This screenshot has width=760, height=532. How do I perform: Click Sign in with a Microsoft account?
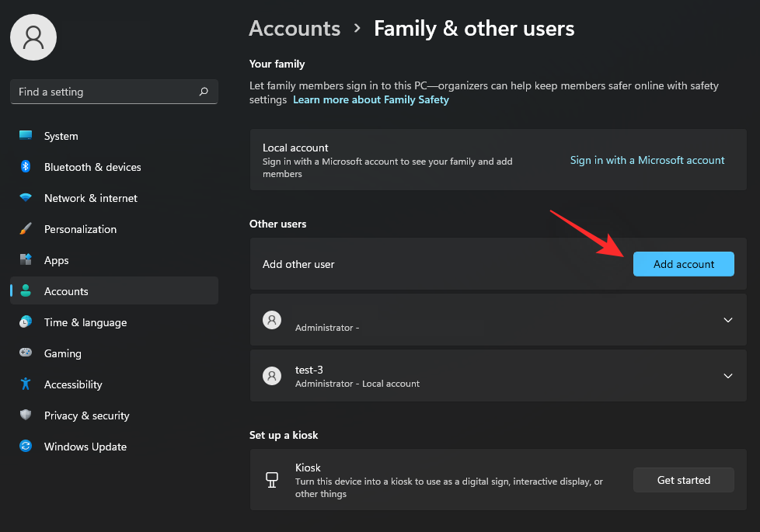click(x=647, y=160)
